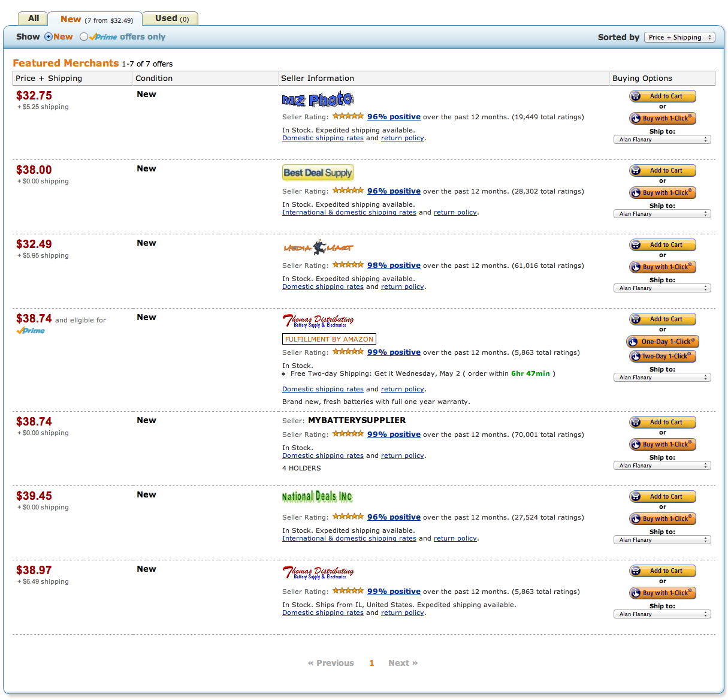The height and width of the screenshot is (700, 728).
Task: Click the '6hr 47min' order countdown text
Action: pos(530,373)
